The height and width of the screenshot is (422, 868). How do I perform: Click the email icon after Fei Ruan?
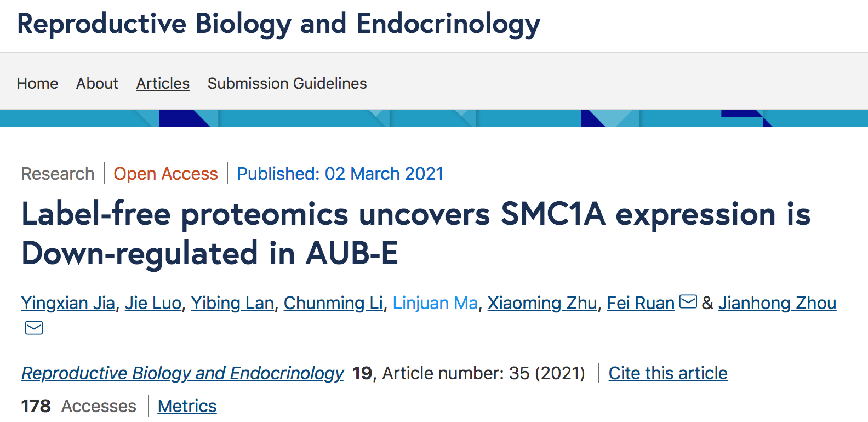[x=688, y=301]
